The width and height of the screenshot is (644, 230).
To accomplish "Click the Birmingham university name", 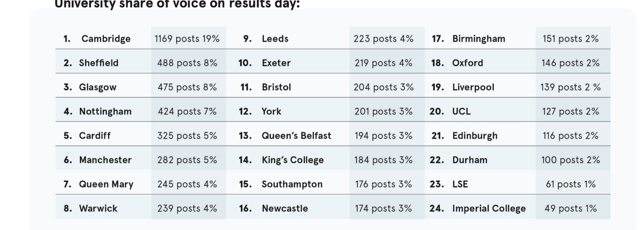I will tap(478, 39).
